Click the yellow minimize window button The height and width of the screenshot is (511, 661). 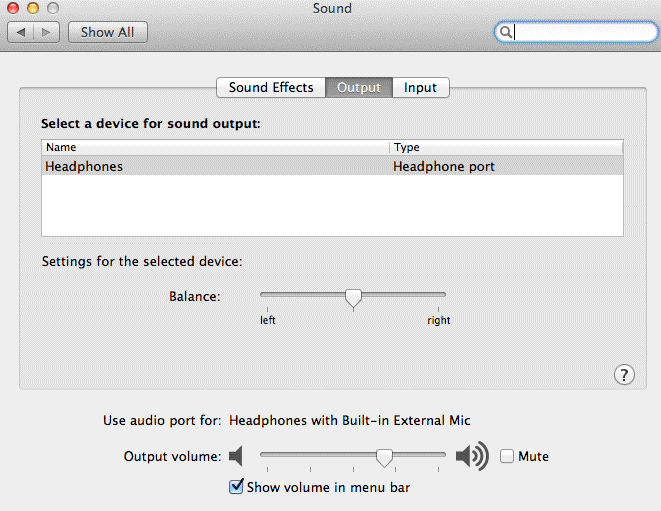coord(31,8)
